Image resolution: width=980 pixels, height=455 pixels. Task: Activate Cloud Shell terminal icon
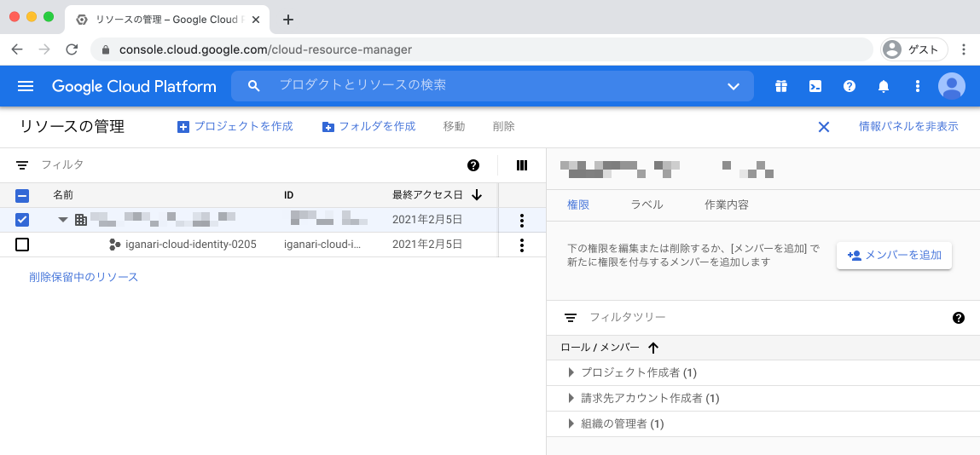(815, 86)
